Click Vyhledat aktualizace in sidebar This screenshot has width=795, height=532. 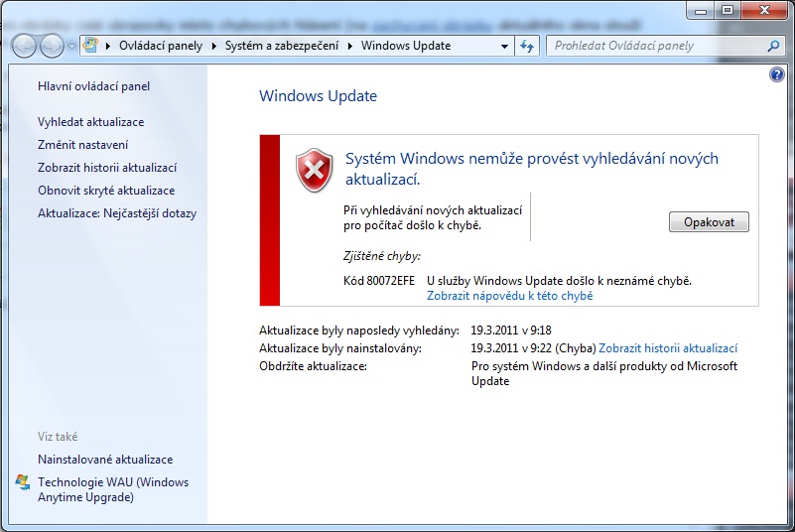(x=90, y=122)
